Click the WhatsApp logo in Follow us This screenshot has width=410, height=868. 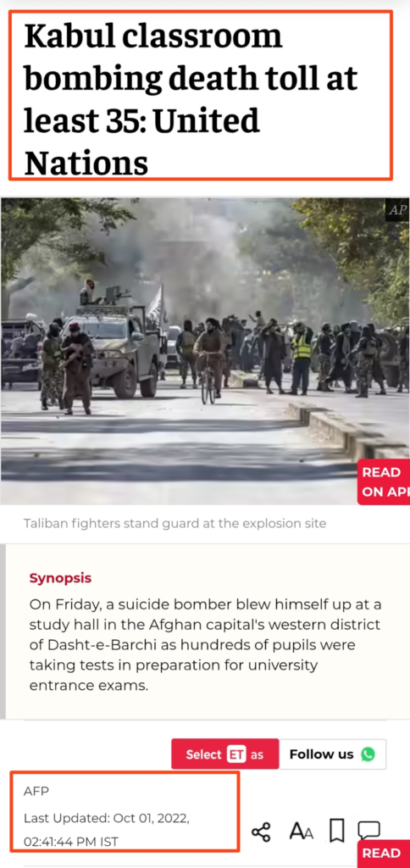click(368, 754)
